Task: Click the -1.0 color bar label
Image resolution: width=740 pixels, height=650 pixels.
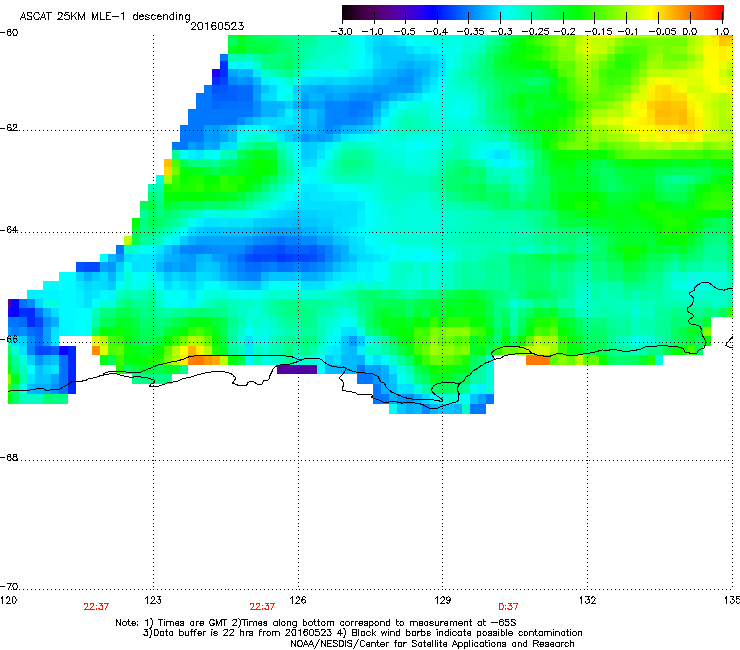Action: pos(372,31)
